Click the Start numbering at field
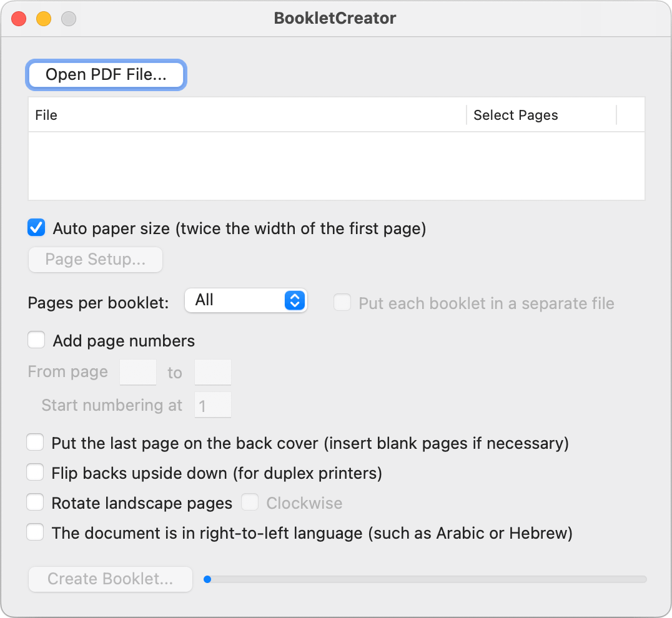This screenshot has height=618, width=672. (212, 405)
